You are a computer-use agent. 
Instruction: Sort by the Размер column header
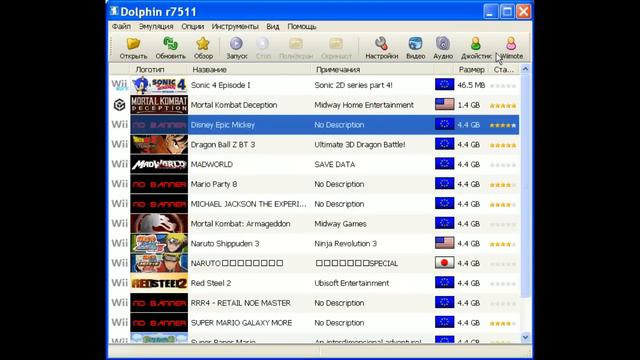(x=471, y=70)
